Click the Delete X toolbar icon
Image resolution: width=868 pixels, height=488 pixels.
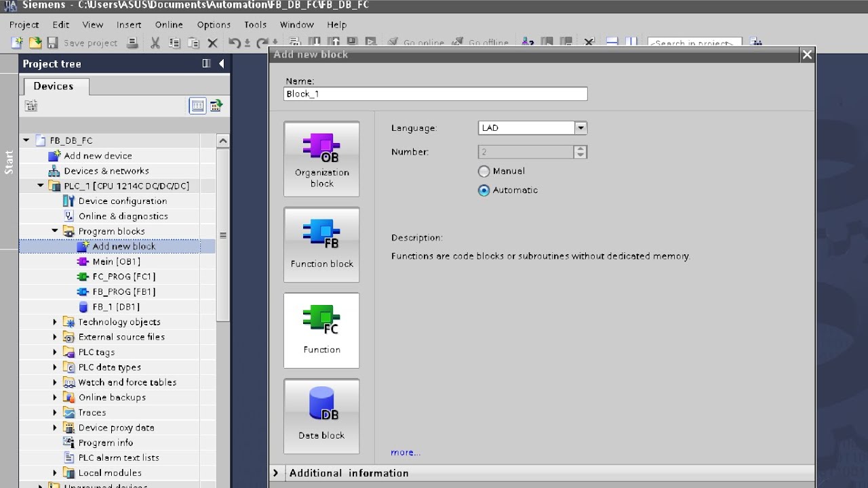[212, 43]
